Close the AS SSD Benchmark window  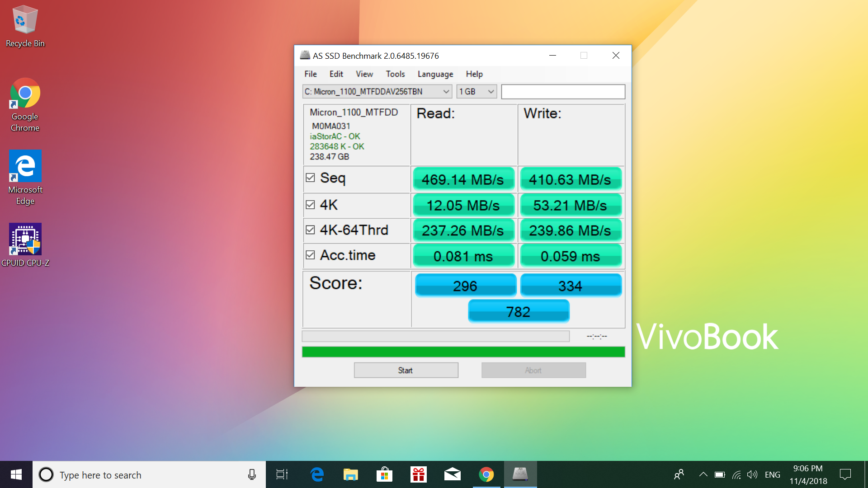[616, 55]
